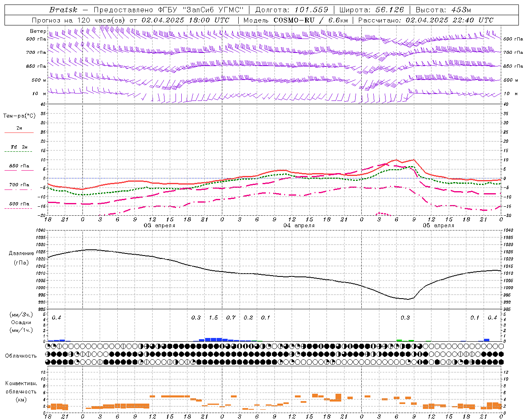Click the Bratsk station name in the header
This screenshot has width=525, height=420.
click(63, 10)
